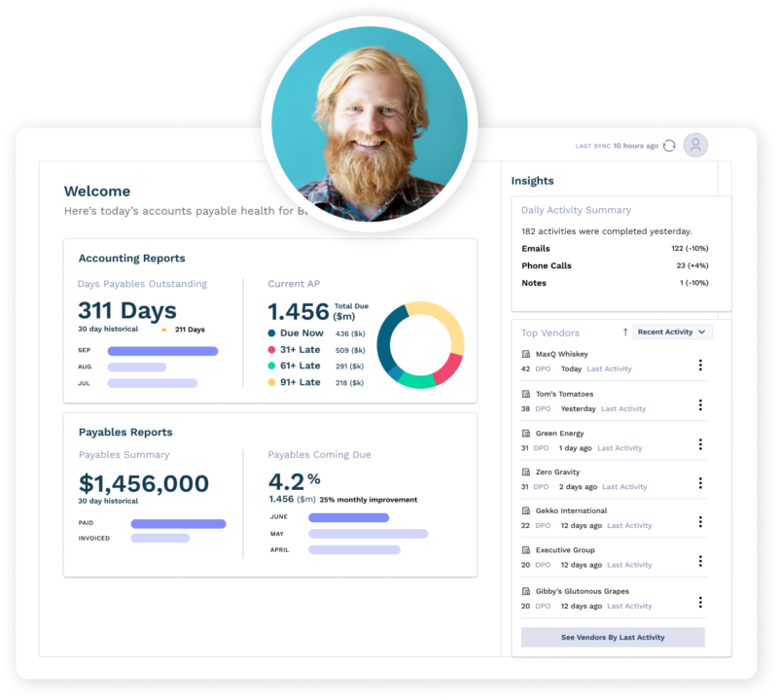
Task: Click the Due Now dark blue legend dot
Action: [271, 333]
